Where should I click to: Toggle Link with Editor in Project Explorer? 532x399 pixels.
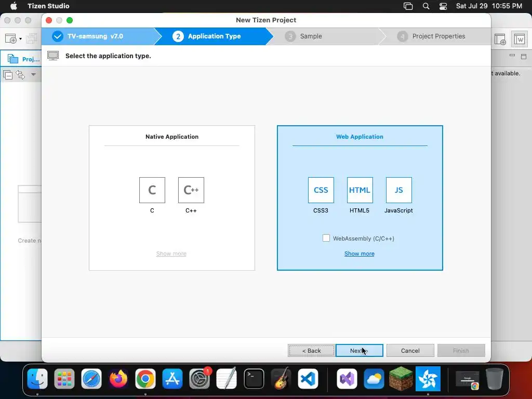[x=20, y=74]
